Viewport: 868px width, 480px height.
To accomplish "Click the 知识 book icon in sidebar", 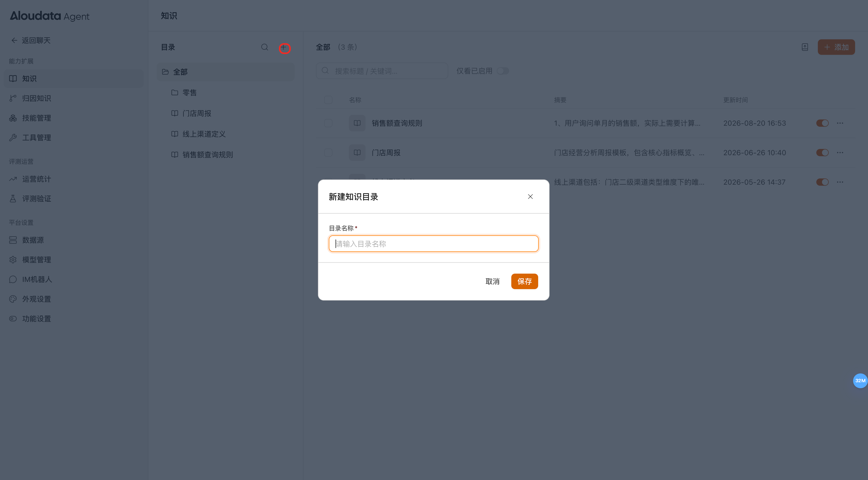I will tap(13, 79).
